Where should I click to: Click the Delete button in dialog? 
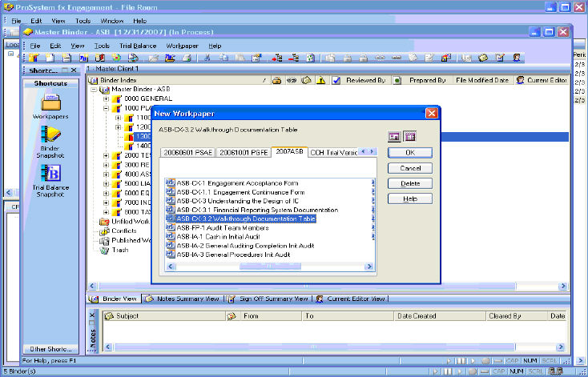409,183
